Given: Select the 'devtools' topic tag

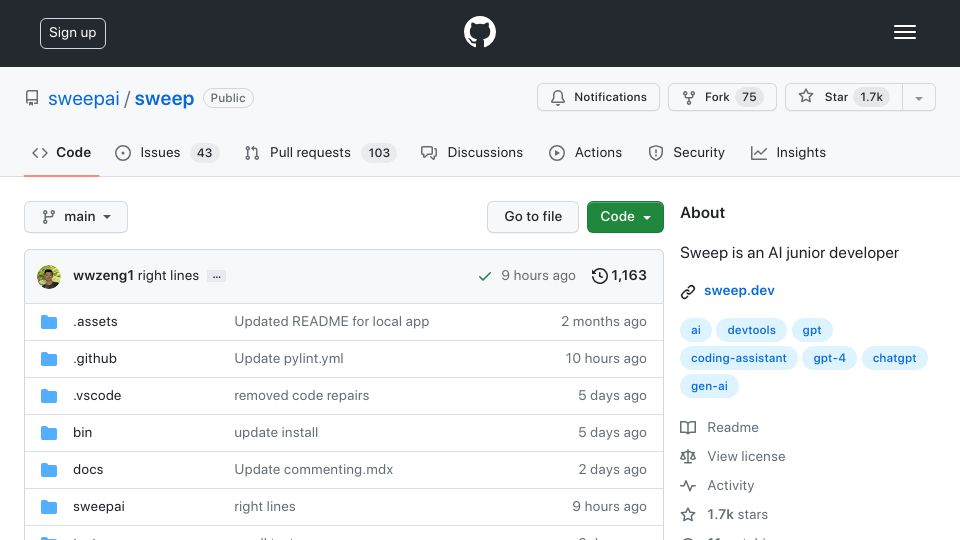Looking at the screenshot, I should (751, 330).
